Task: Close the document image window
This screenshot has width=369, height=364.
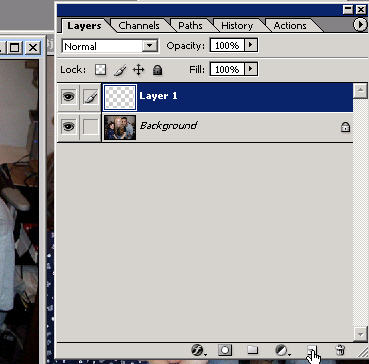Action: [33, 48]
